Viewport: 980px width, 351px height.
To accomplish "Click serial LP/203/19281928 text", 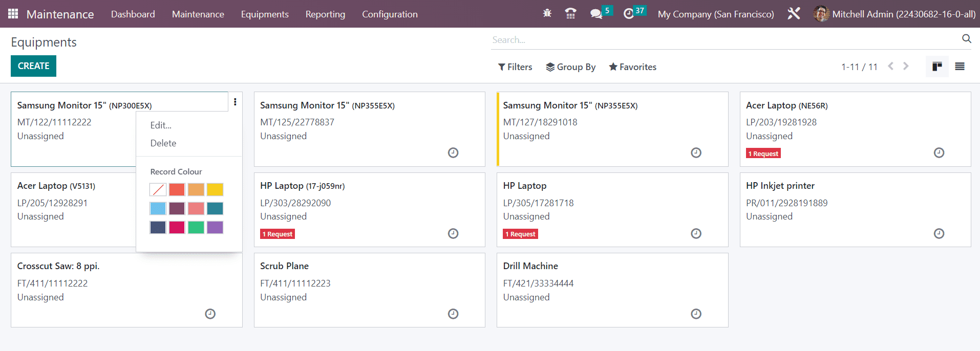I will [781, 122].
